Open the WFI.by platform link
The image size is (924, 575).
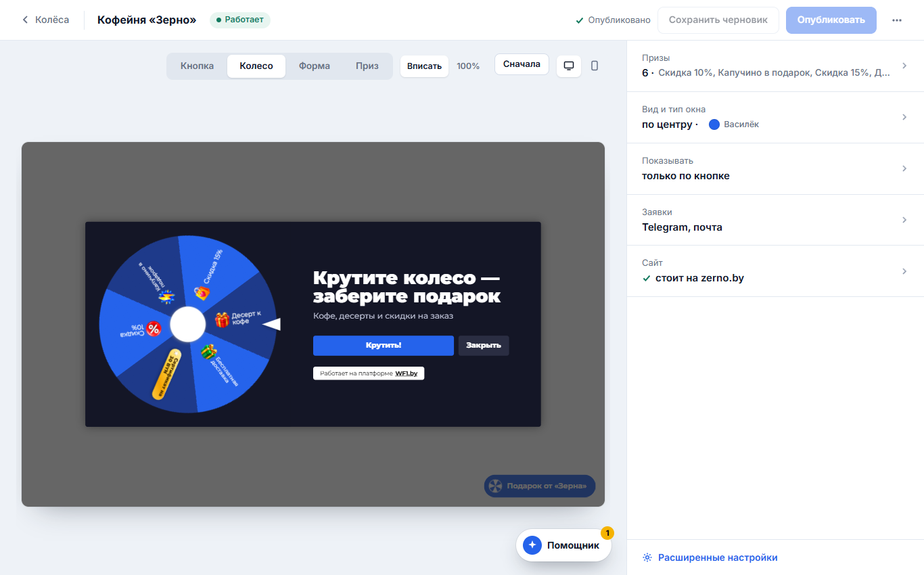point(407,373)
